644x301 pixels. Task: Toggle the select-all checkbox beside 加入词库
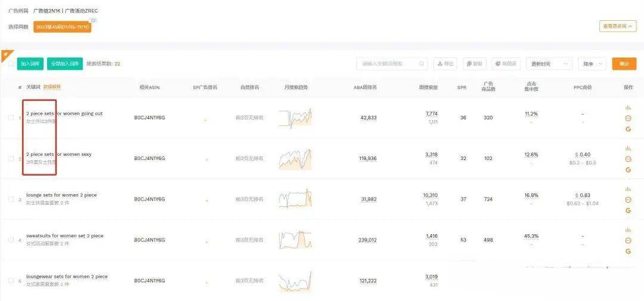pos(11,64)
